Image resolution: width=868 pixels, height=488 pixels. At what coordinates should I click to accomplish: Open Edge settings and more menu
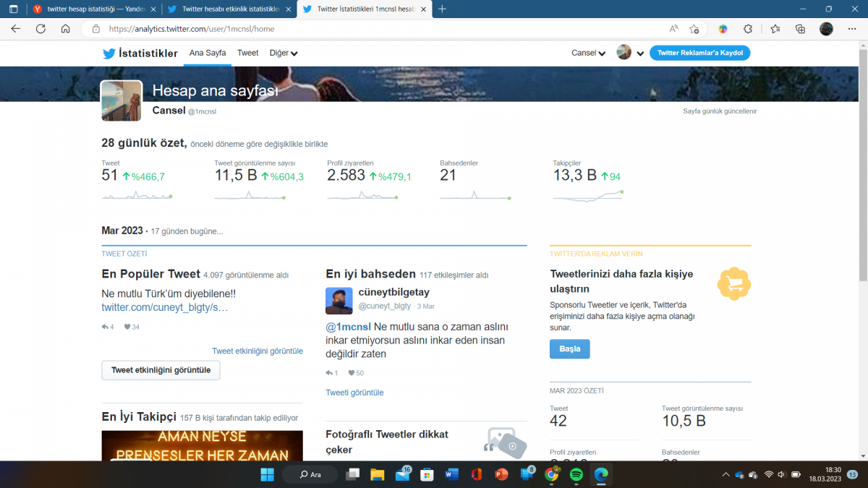(x=852, y=29)
